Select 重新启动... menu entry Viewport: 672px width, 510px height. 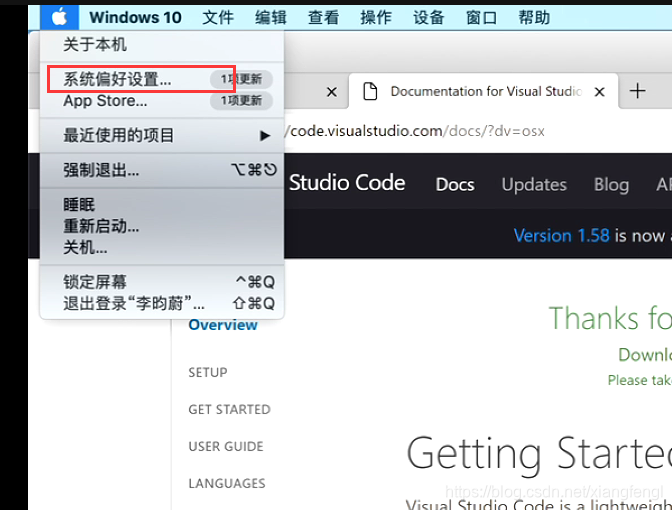pyautogui.click(x=162, y=226)
